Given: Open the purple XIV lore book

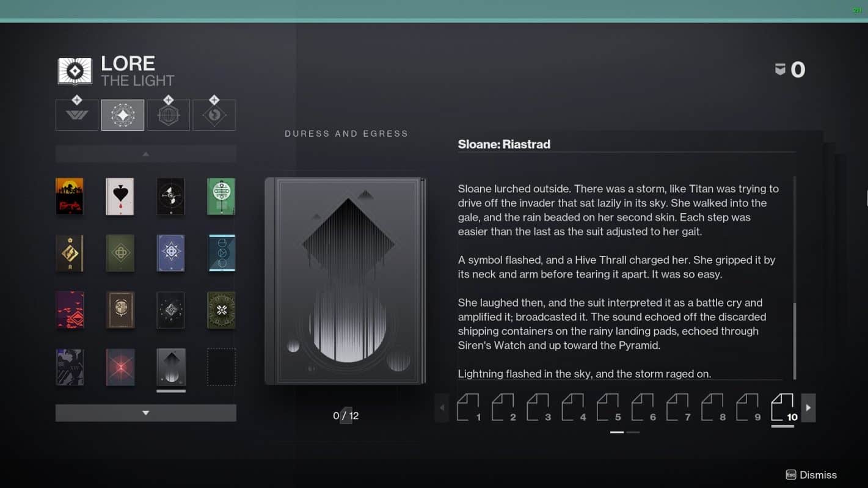Looking at the screenshot, I should tap(70, 367).
